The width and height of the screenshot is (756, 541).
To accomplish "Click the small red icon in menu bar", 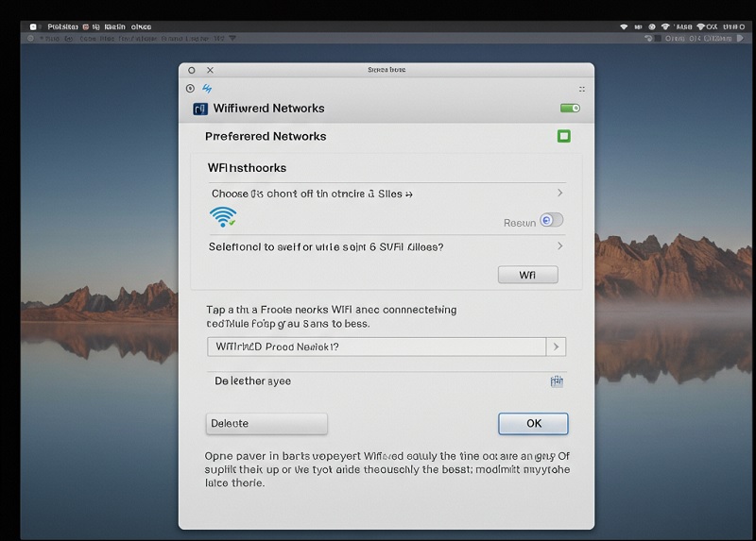I will (85, 27).
